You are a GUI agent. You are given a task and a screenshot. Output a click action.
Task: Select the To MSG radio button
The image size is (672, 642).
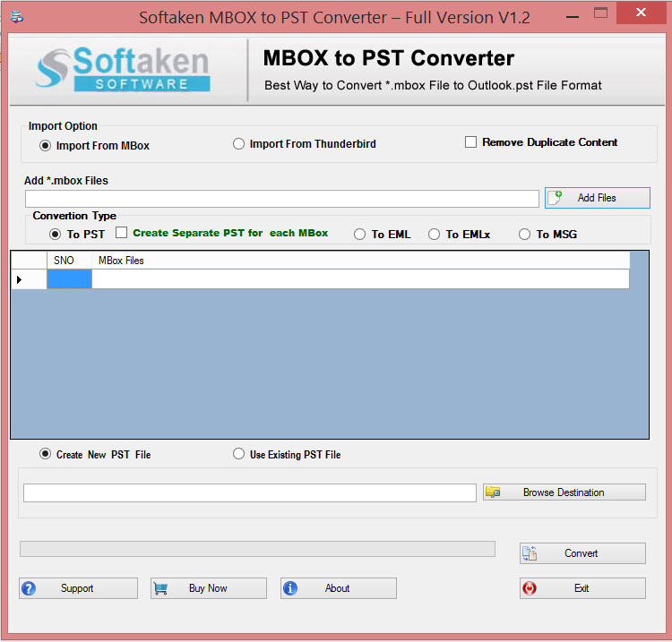pyautogui.click(x=525, y=234)
